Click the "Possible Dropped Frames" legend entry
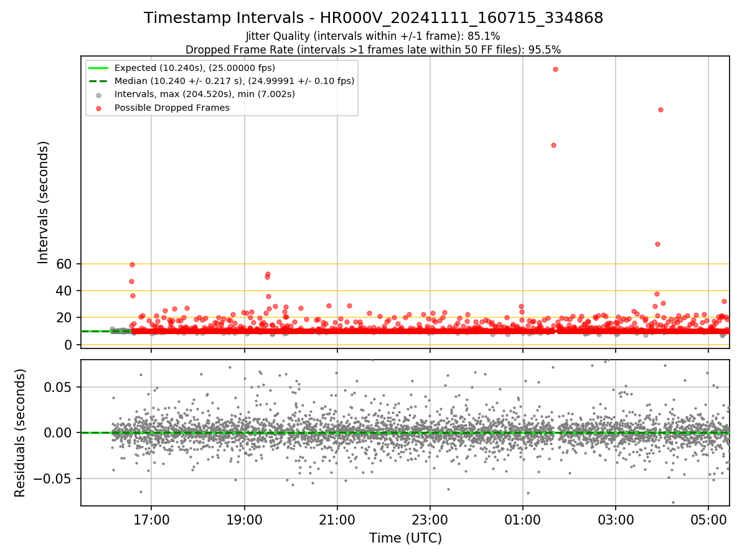The height and width of the screenshot is (560, 747). [x=172, y=108]
